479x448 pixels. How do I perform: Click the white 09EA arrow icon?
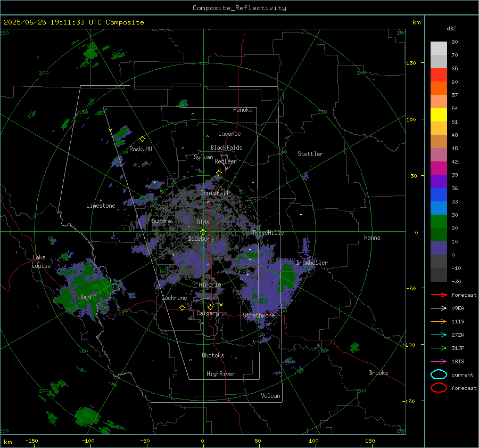(439, 308)
